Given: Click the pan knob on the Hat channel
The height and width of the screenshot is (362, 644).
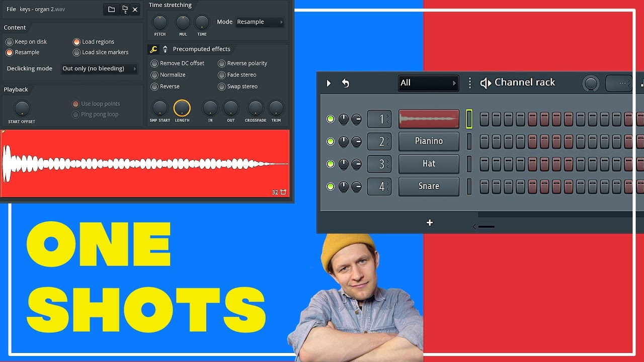Looking at the screenshot, I should 344,164.
